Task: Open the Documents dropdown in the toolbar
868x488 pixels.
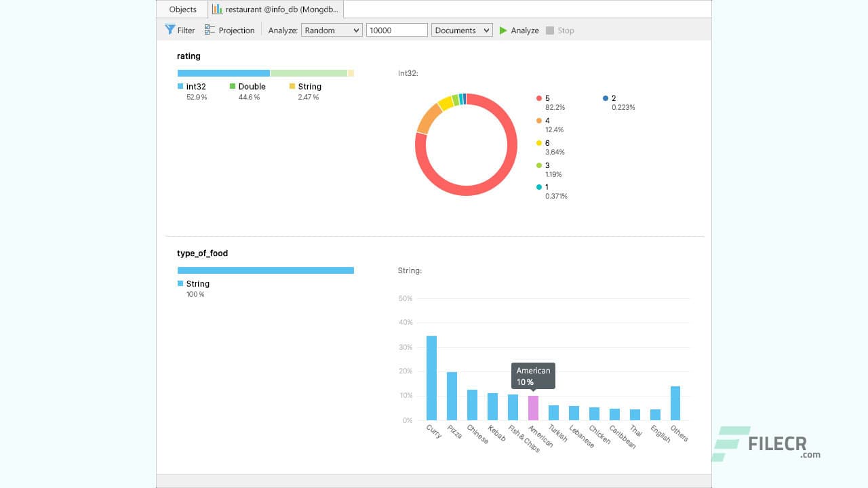Action: pos(461,29)
